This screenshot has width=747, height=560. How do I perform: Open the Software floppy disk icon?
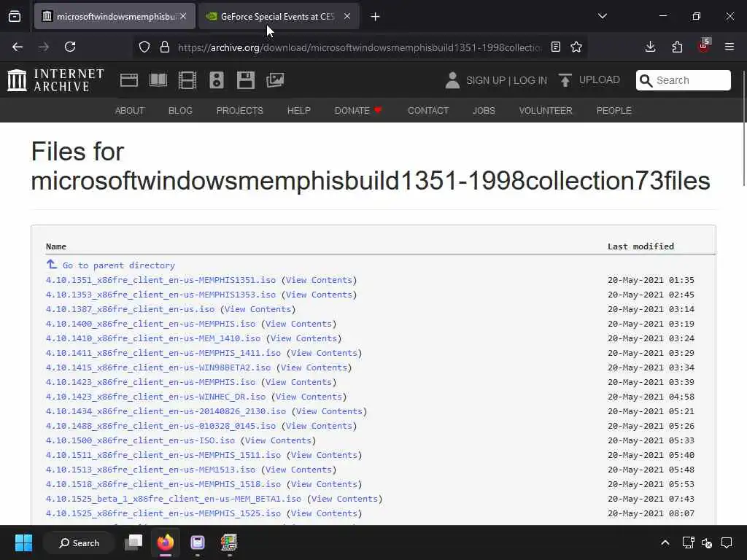246,80
